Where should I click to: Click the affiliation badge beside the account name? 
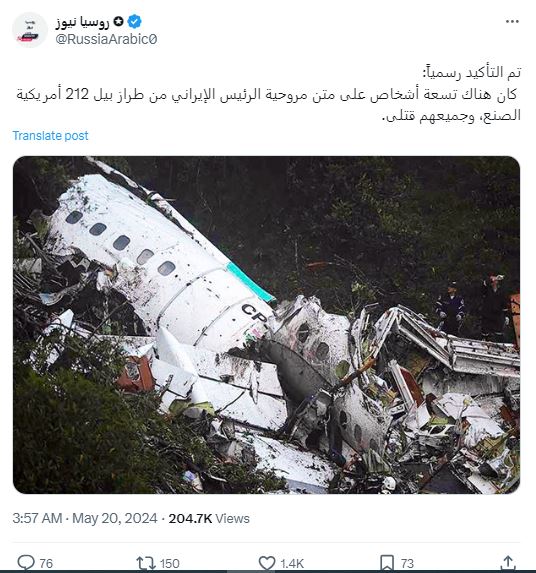(119, 22)
